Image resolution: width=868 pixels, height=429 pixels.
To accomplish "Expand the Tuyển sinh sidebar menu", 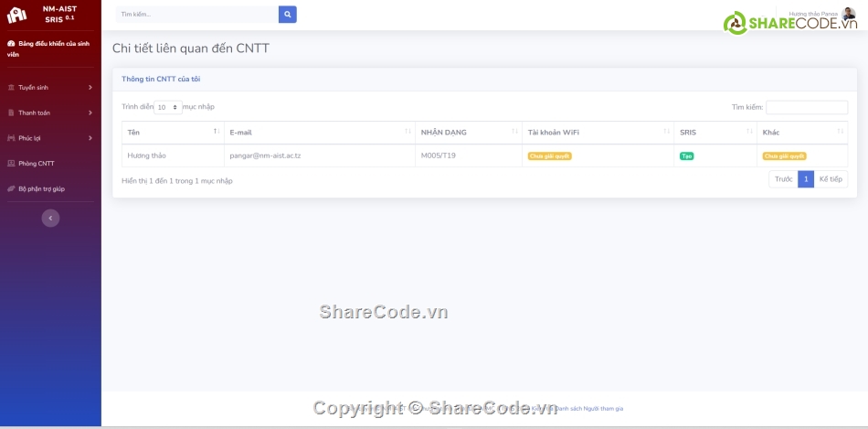I will 50,88.
